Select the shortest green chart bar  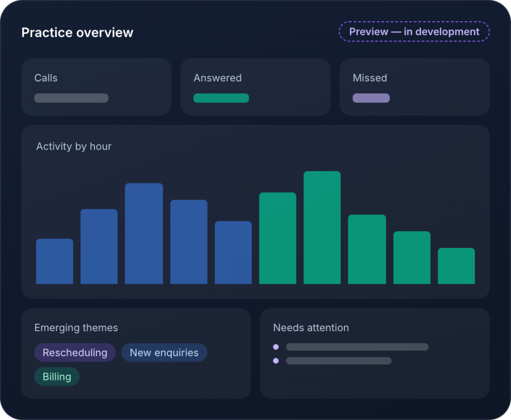pos(456,266)
